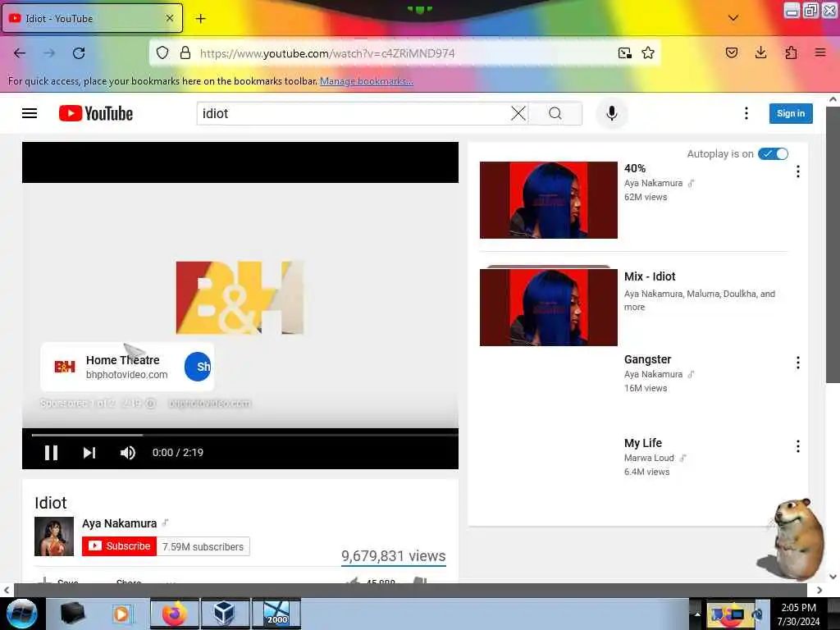The height and width of the screenshot is (630, 840).
Task: Click the horizontal page scrollbar
Action: 410,591
